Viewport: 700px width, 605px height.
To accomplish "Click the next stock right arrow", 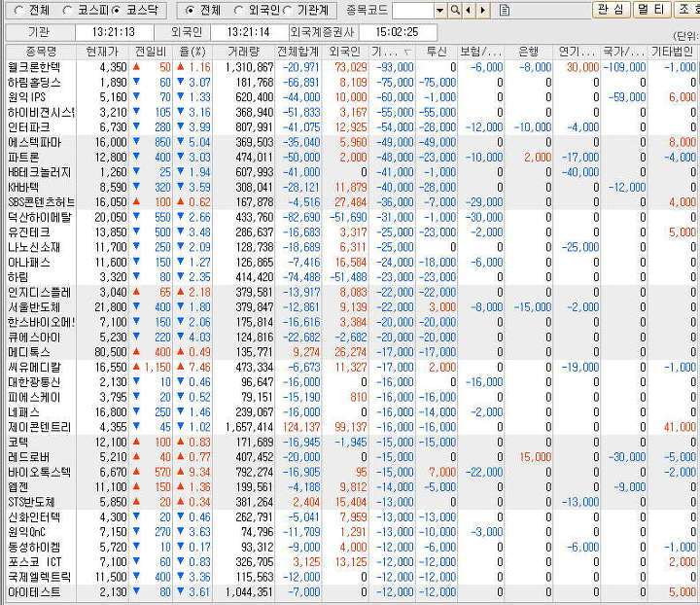I will click(482, 10).
